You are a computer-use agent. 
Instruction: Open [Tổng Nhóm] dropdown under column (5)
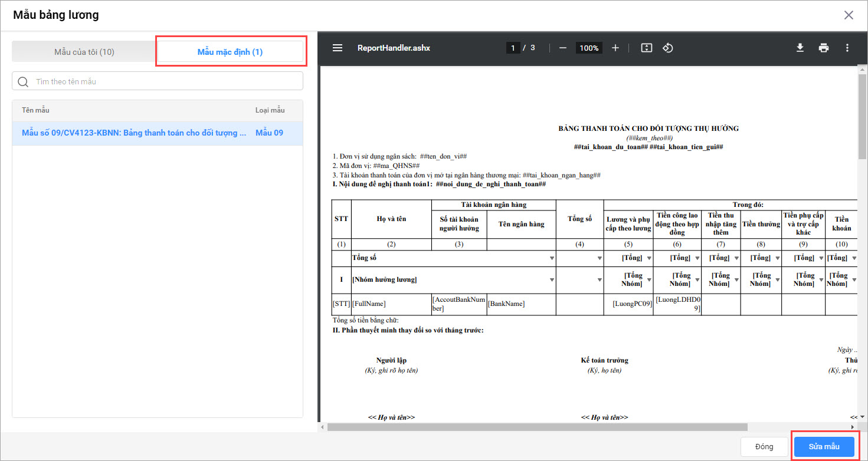coord(648,280)
